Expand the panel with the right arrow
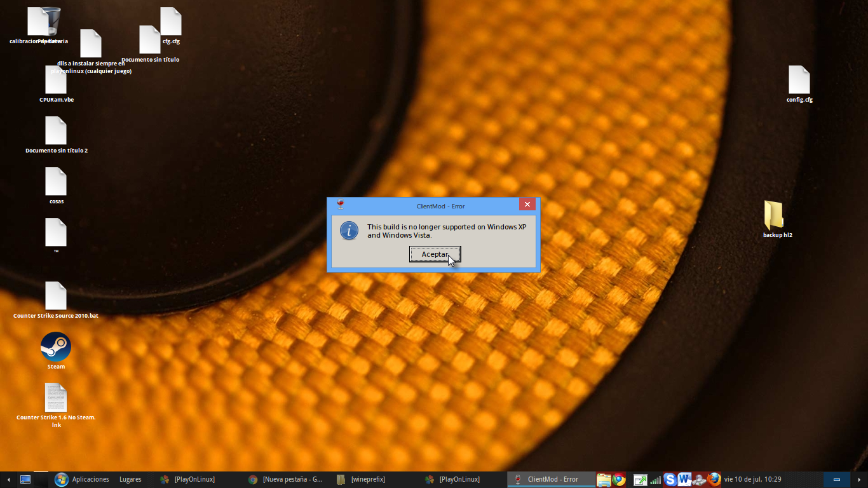Viewport: 868px width, 488px height. point(860,480)
